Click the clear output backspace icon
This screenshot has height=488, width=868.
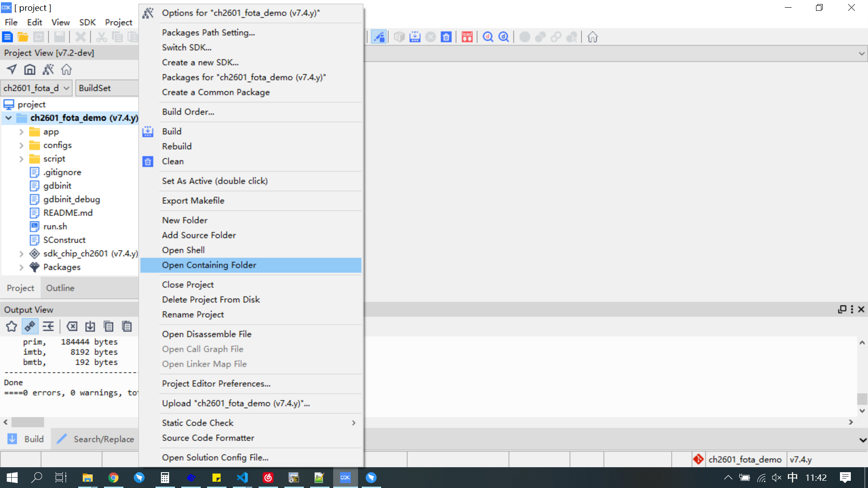[72, 326]
